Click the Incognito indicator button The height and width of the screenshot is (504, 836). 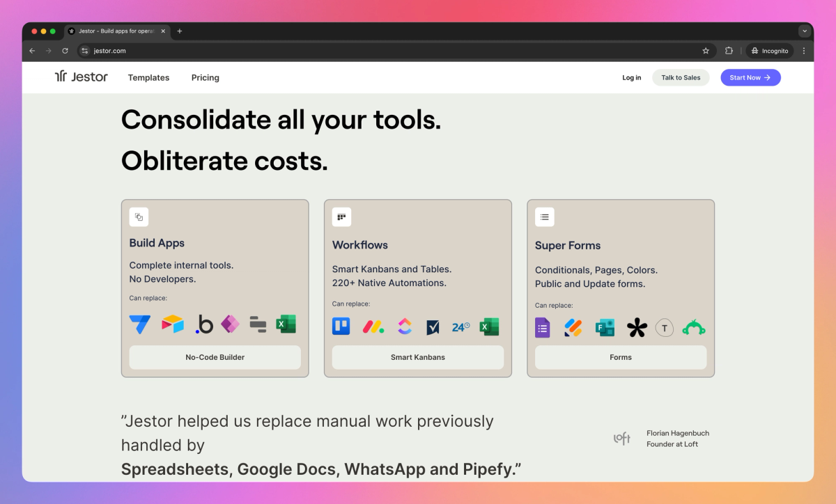coord(770,51)
